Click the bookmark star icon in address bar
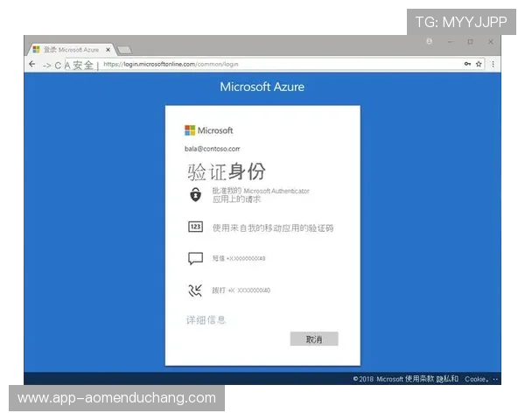The width and height of the screenshot is (525, 420). 479,64
